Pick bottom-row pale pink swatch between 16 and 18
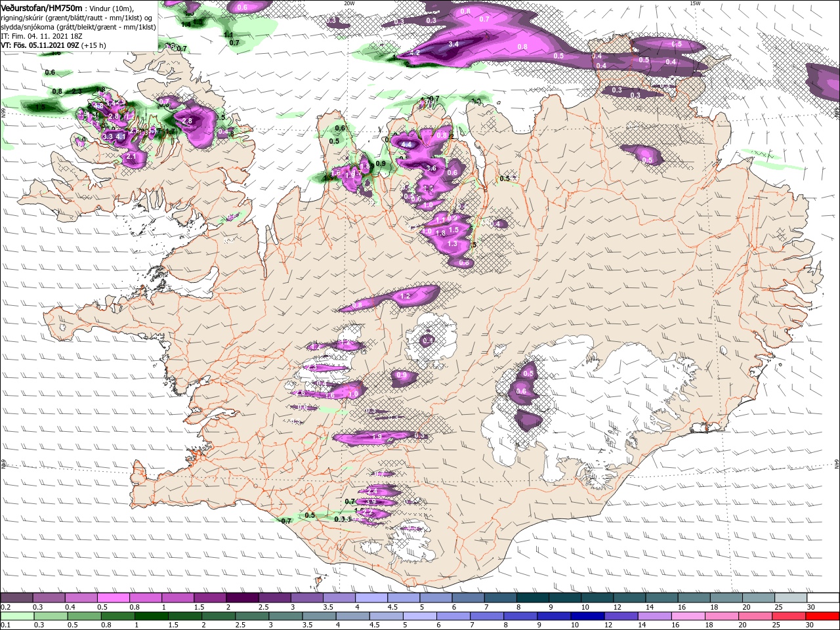This screenshot has height=630, width=840. coord(689,616)
